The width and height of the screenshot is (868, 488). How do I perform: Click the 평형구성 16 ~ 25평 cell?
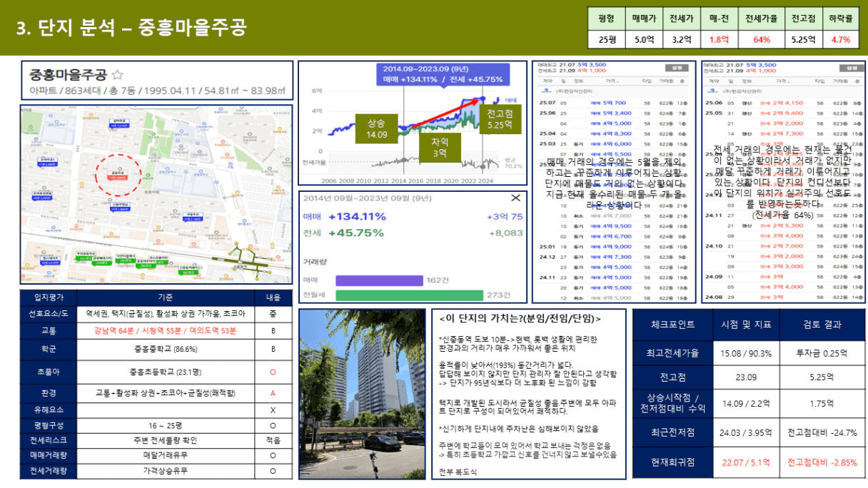click(166, 426)
